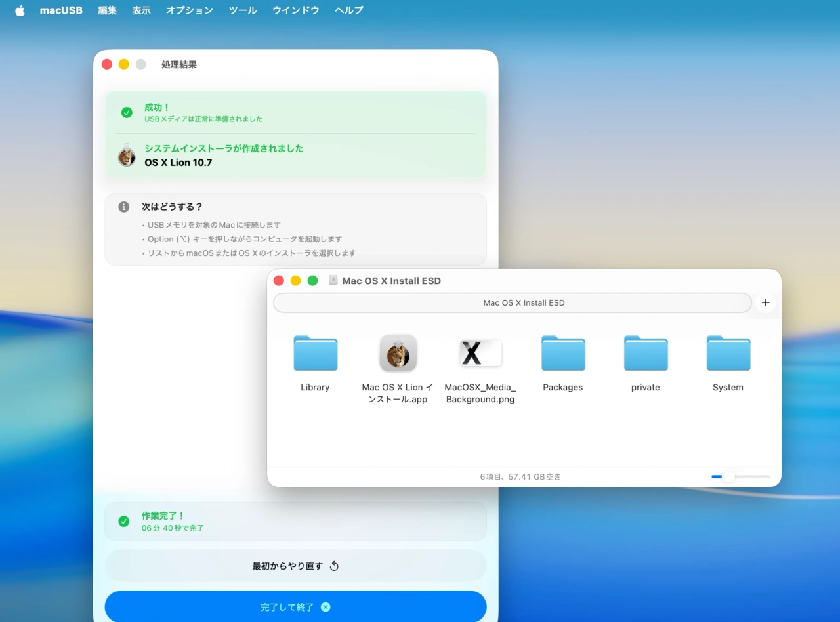Click the info icon beside 次はどうする？
The height and width of the screenshot is (622, 840).
123,206
